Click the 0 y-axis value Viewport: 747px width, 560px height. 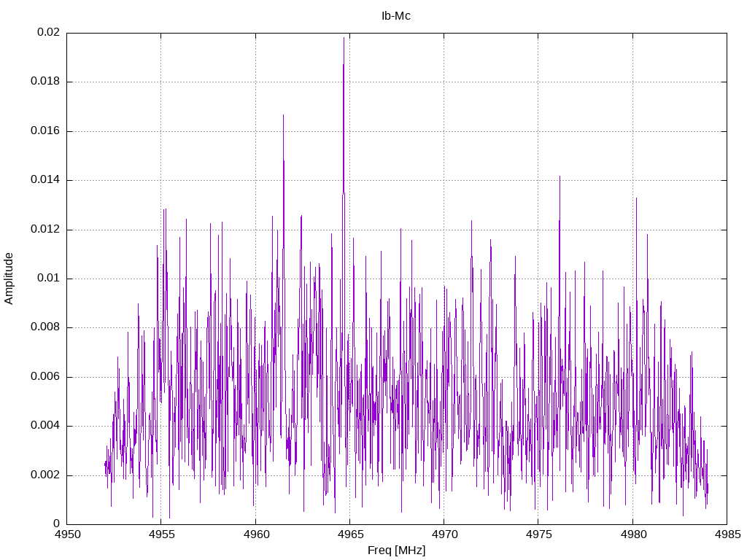click(57, 524)
